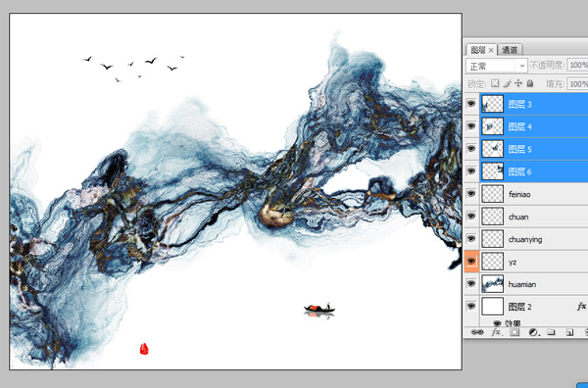Toggle the effects eye under 图层 2
The height and width of the screenshot is (388, 588).
497,323
